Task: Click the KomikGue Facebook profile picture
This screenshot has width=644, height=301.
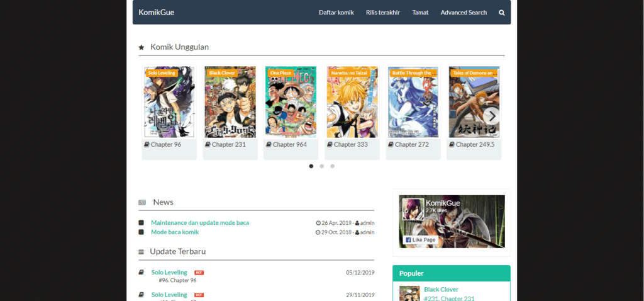Action: pyautogui.click(x=413, y=209)
